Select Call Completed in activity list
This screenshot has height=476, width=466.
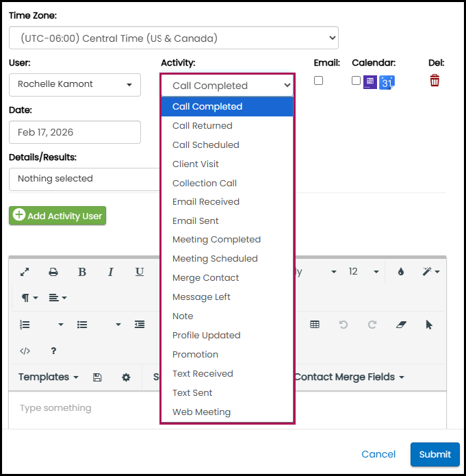tap(227, 107)
